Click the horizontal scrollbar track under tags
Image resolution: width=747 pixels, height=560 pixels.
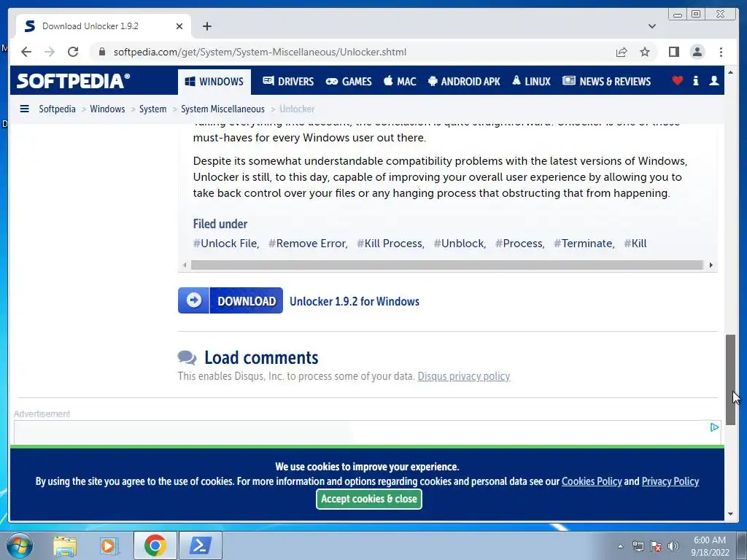447,265
